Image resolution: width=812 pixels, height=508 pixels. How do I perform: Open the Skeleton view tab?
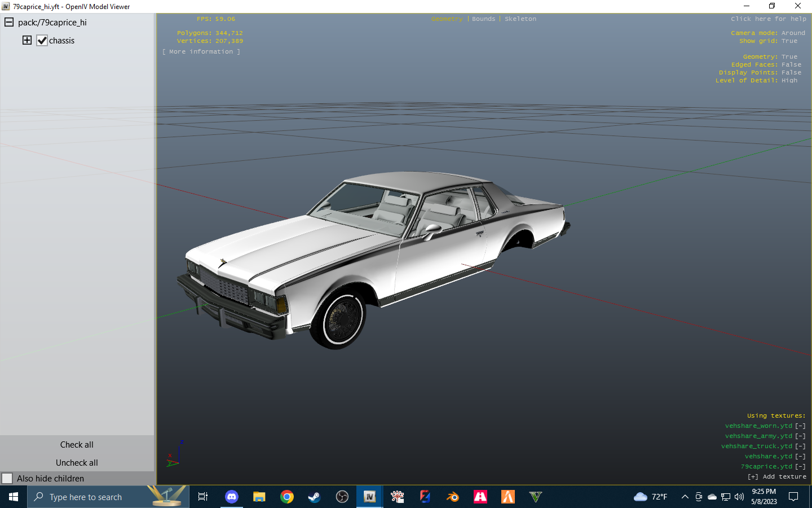click(x=520, y=19)
